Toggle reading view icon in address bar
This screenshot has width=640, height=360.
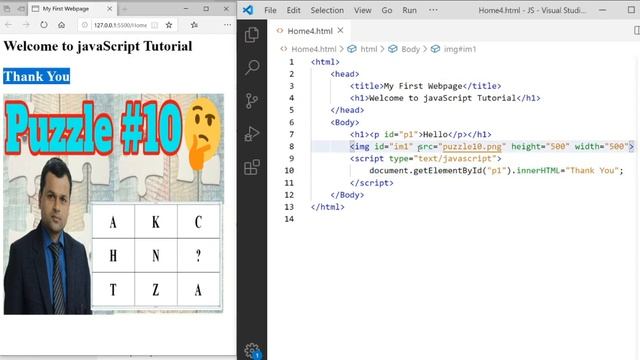click(155, 25)
